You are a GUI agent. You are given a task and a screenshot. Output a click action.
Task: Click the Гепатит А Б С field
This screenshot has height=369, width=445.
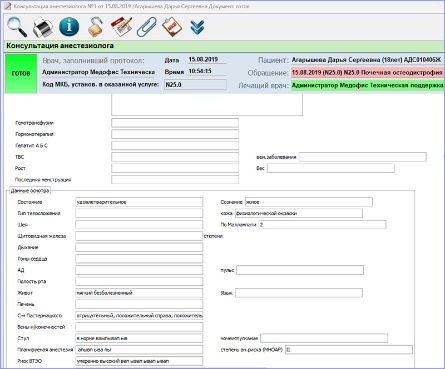coord(175,145)
